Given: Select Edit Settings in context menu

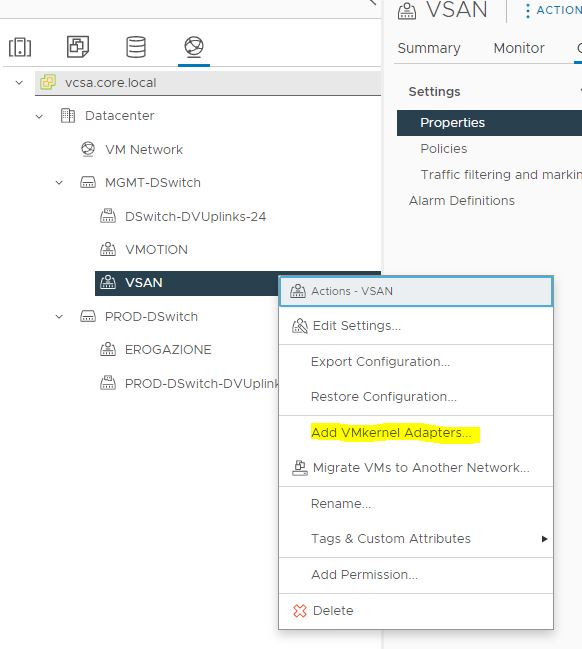Looking at the screenshot, I should [357, 326].
